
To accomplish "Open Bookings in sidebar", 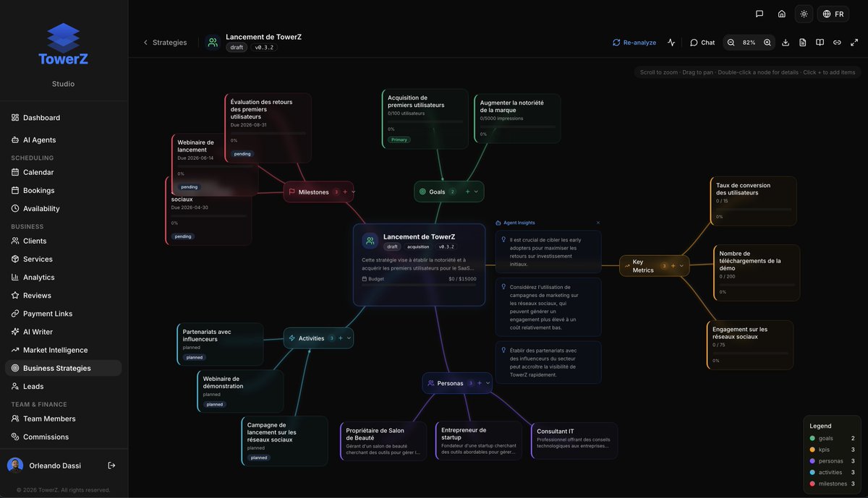I will (x=64, y=191).
